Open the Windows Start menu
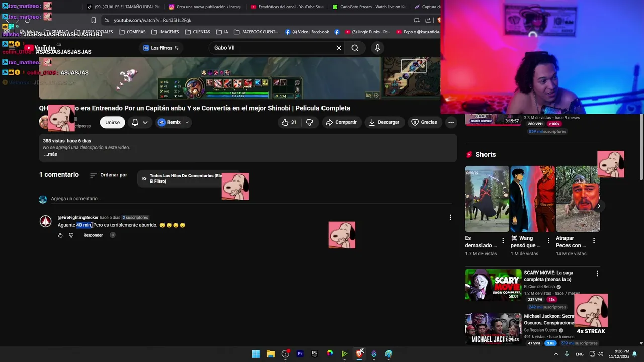 [256, 354]
